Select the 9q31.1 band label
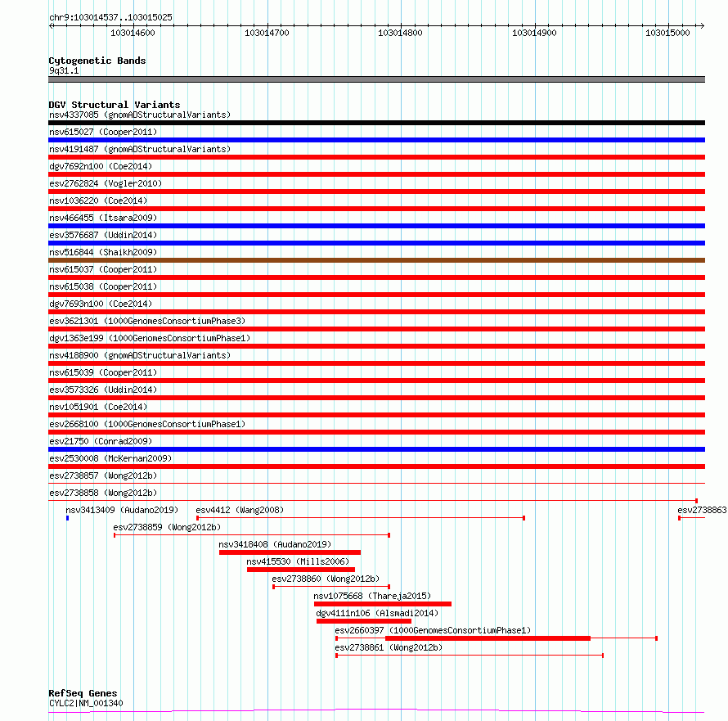Viewport: 728px width, 721px height. tap(64, 70)
